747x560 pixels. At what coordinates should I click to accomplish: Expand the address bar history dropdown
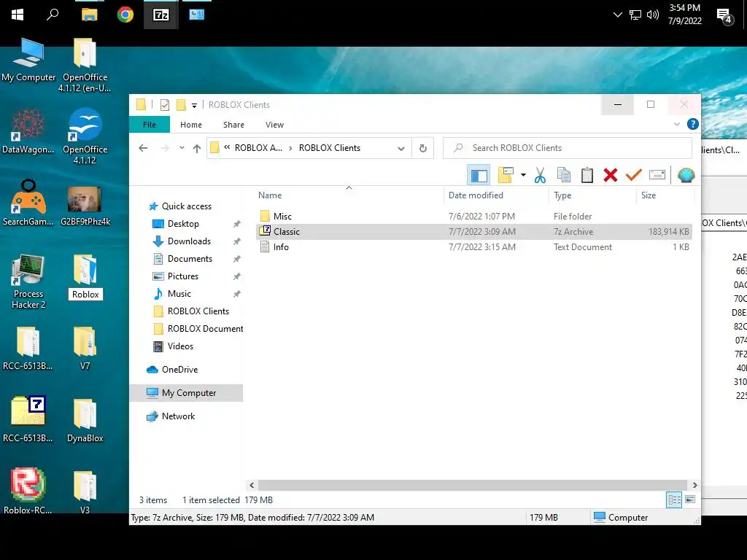click(x=401, y=149)
